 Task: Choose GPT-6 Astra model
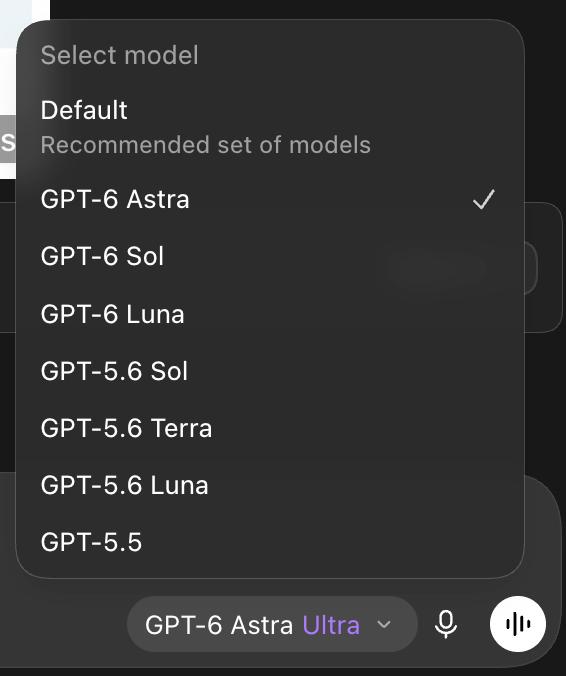point(270,199)
